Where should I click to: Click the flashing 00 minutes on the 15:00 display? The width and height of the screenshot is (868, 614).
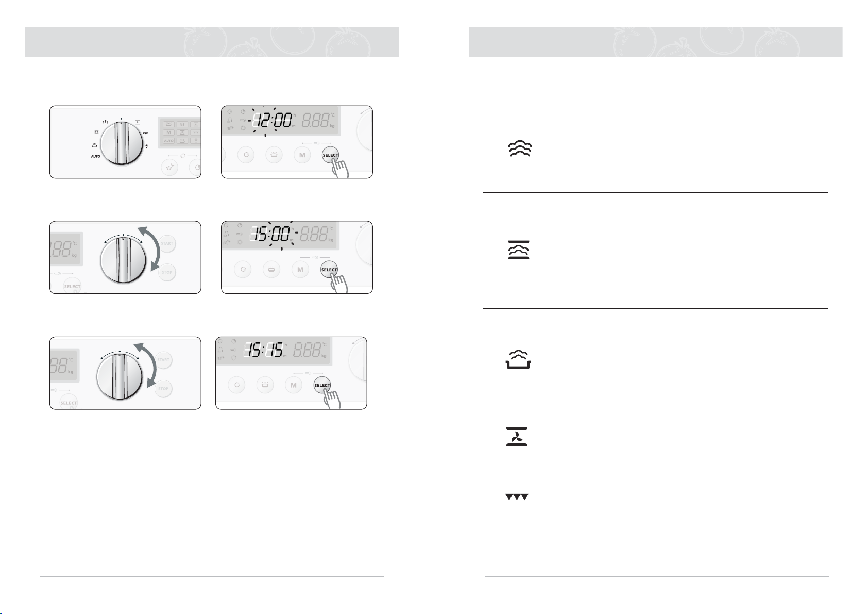281,236
